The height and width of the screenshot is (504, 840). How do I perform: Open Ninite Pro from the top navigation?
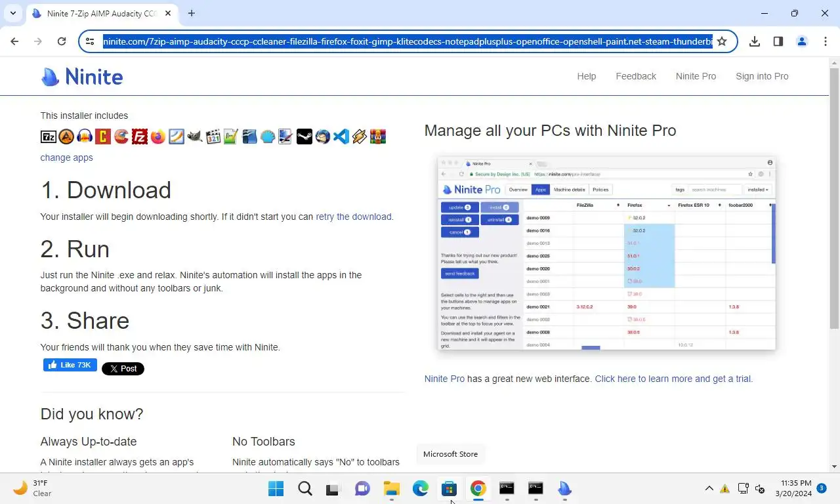tap(696, 76)
